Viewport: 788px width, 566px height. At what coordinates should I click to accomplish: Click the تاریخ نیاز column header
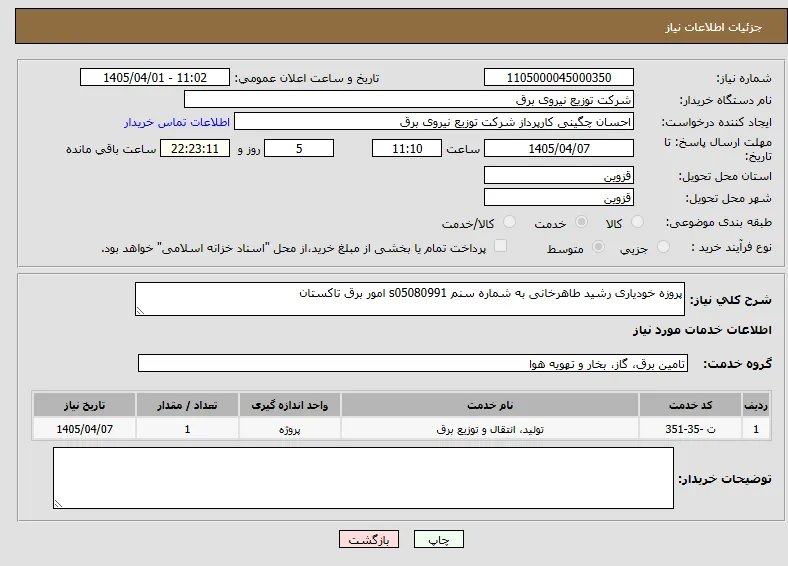click(84, 405)
